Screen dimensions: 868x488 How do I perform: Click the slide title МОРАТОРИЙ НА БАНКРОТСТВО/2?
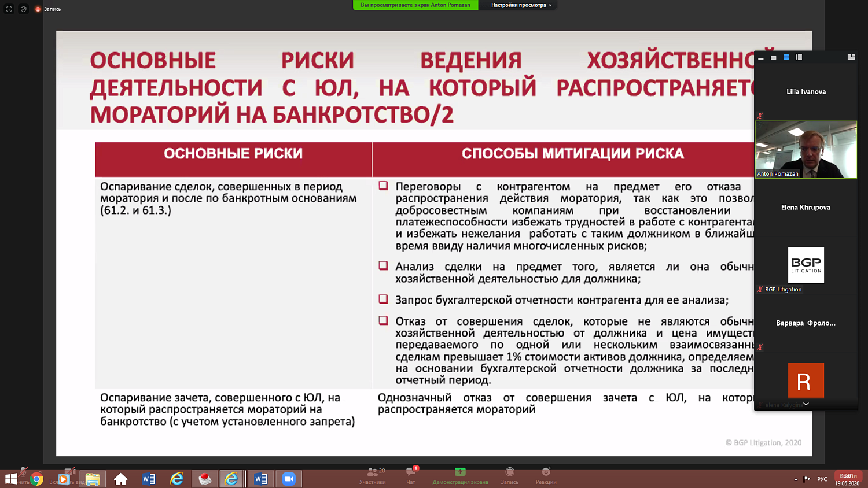pyautogui.click(x=271, y=114)
